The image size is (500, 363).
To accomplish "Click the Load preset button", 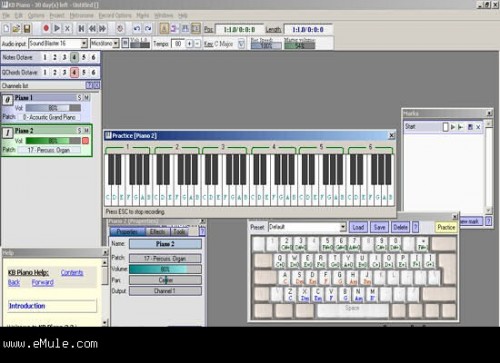I will click(358, 227).
